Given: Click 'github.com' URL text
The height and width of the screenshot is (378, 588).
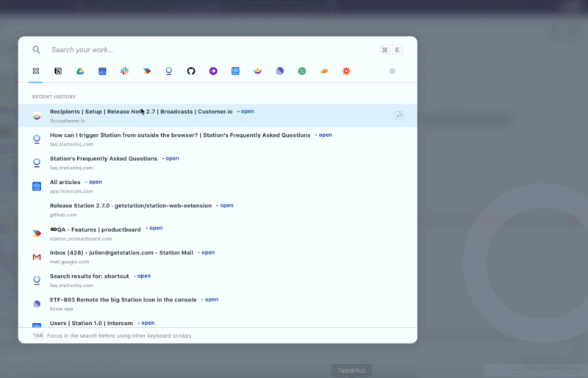Looking at the screenshot, I should click(x=63, y=215).
